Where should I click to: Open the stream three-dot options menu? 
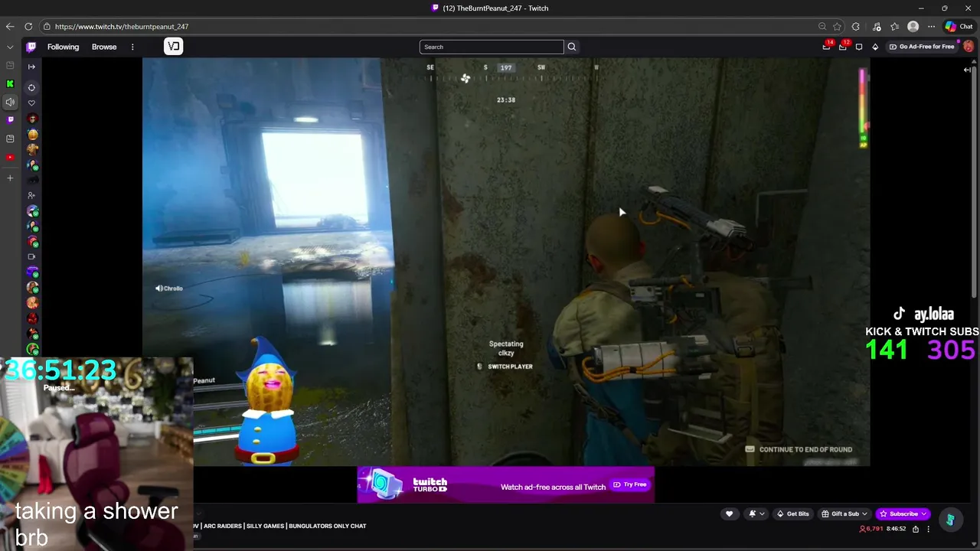coord(928,529)
